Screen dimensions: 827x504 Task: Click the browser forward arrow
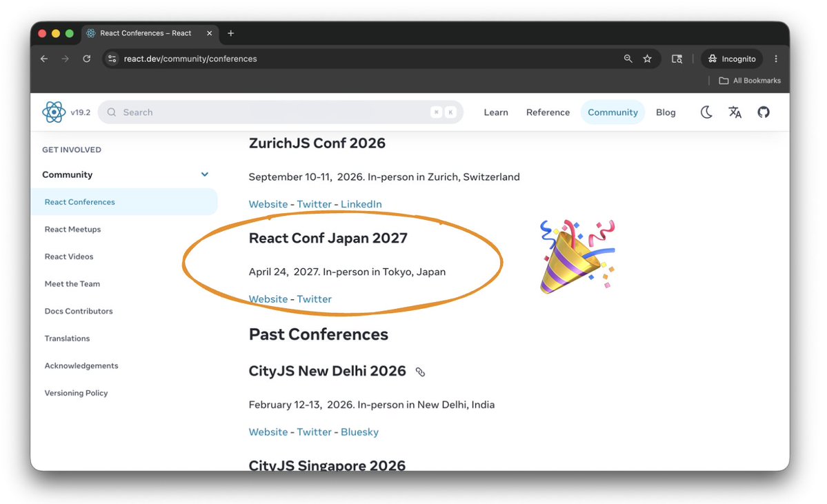click(66, 59)
